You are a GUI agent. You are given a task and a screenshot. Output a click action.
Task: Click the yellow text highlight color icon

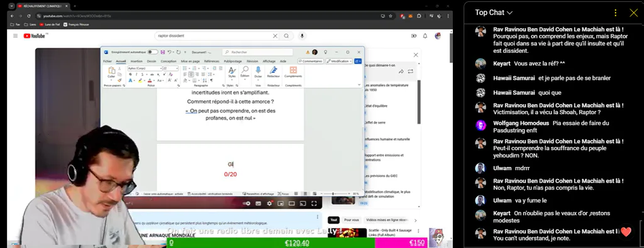(x=140, y=81)
